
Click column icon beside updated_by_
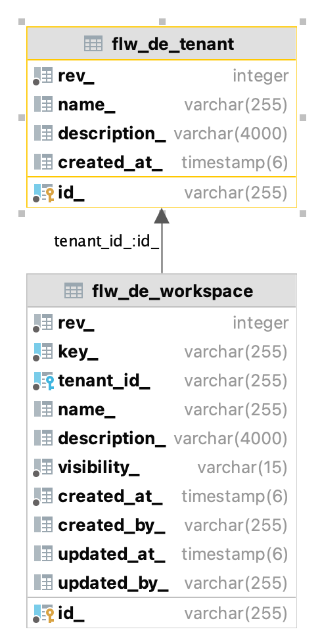[x=43, y=583]
